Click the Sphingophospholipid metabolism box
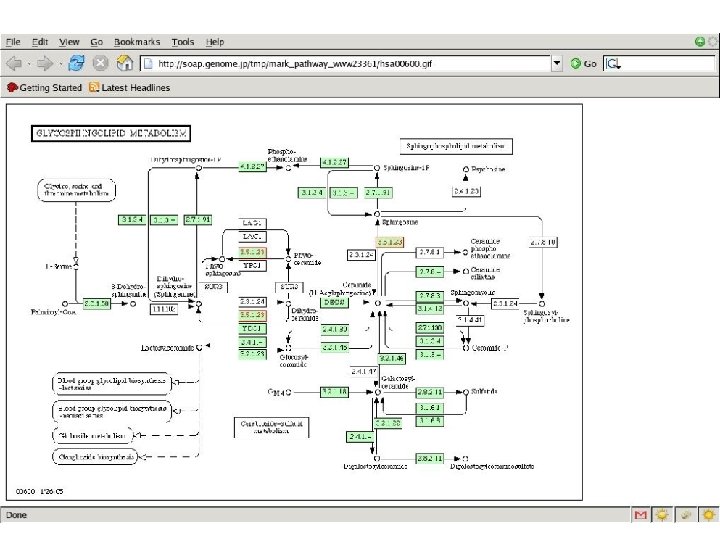Viewport: 720px width, 540px height. click(456, 146)
